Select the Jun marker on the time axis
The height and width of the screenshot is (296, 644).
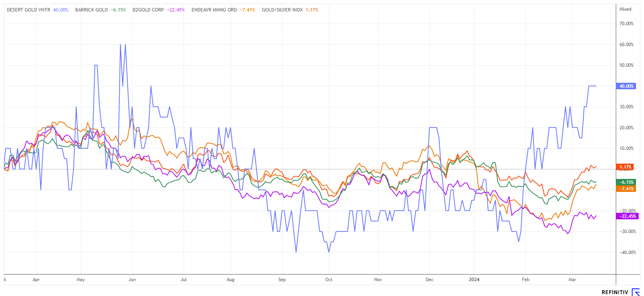click(132, 280)
